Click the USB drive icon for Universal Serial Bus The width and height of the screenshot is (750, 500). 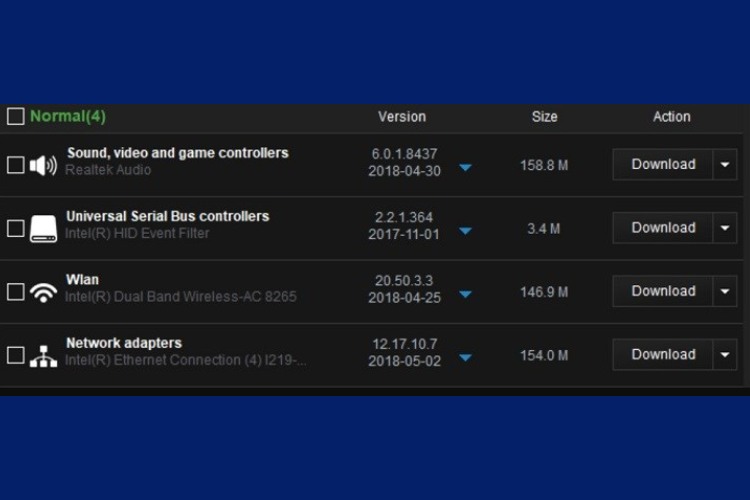(x=43, y=228)
